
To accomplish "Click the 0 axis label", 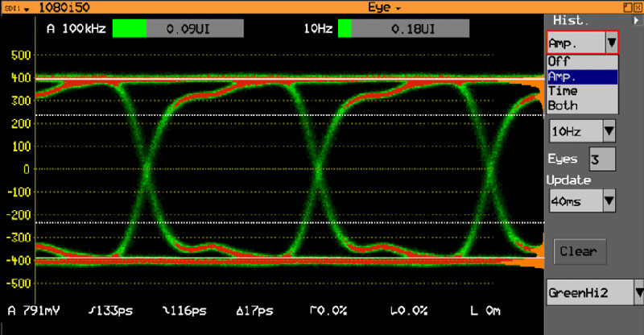I will (27, 169).
